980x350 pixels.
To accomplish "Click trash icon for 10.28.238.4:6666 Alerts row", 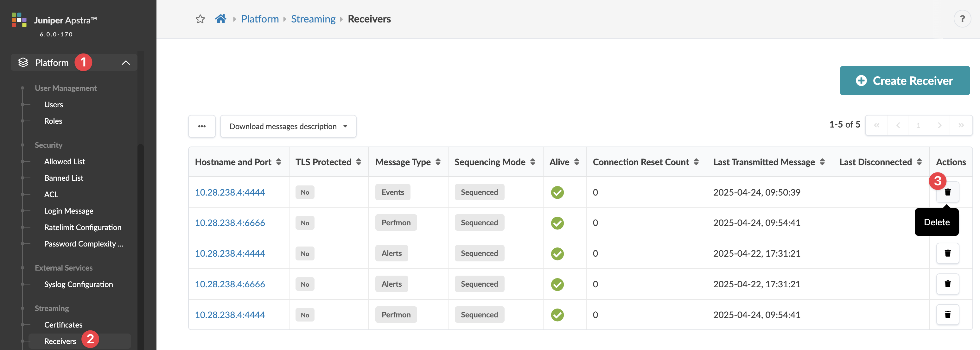I will [947, 284].
